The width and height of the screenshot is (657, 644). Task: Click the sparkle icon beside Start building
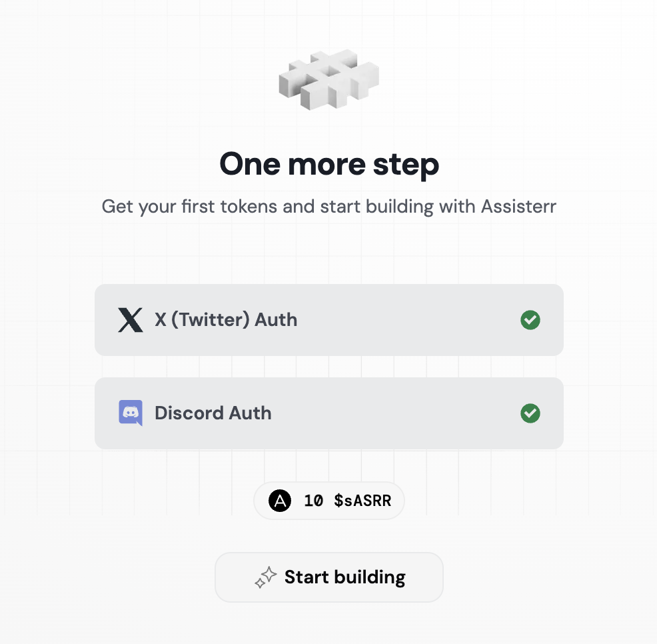pos(265,577)
